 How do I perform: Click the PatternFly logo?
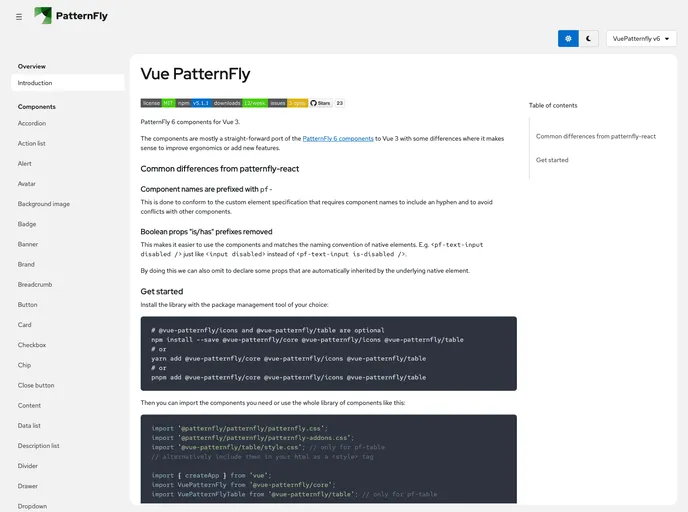[71, 16]
